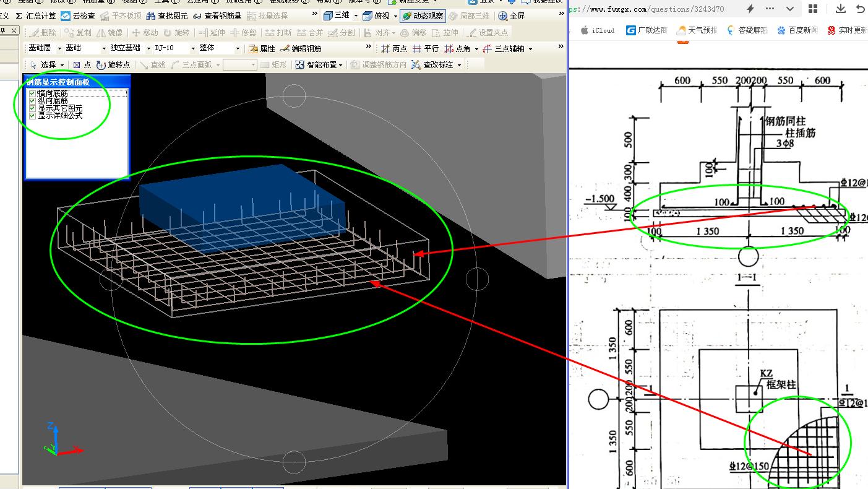868x489 pixels.
Task: Open 实时更新 bookmark in browser
Action: pyautogui.click(x=848, y=30)
